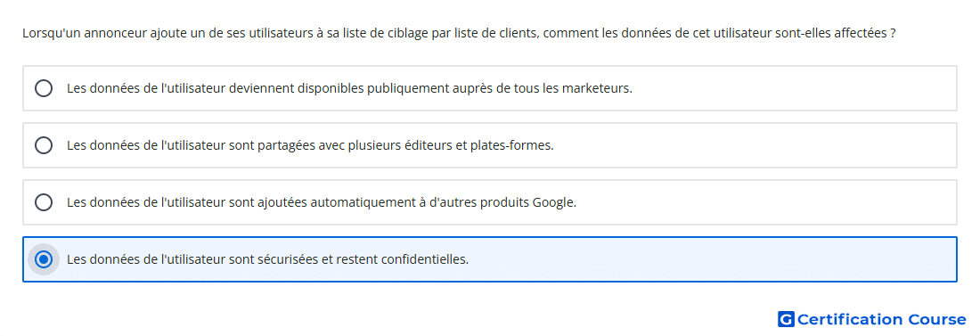
Task: Click empty area of third answer card
Action: click(x=765, y=202)
